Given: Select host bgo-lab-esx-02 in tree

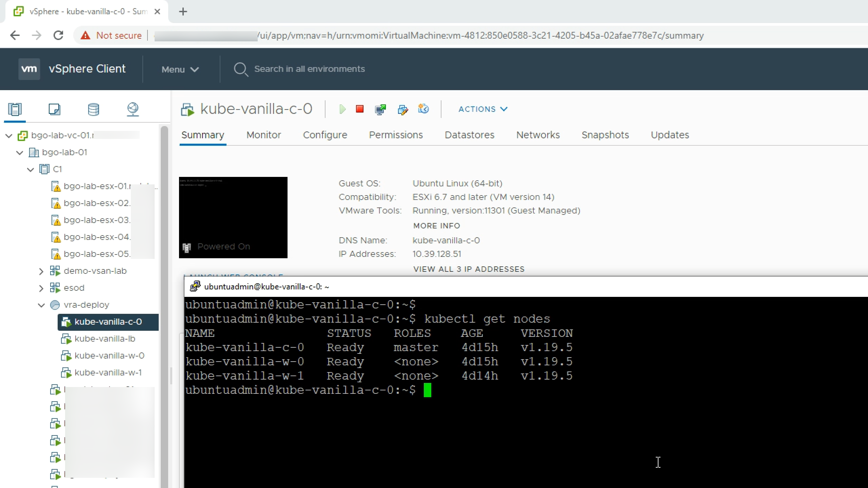Looking at the screenshot, I should 97,203.
